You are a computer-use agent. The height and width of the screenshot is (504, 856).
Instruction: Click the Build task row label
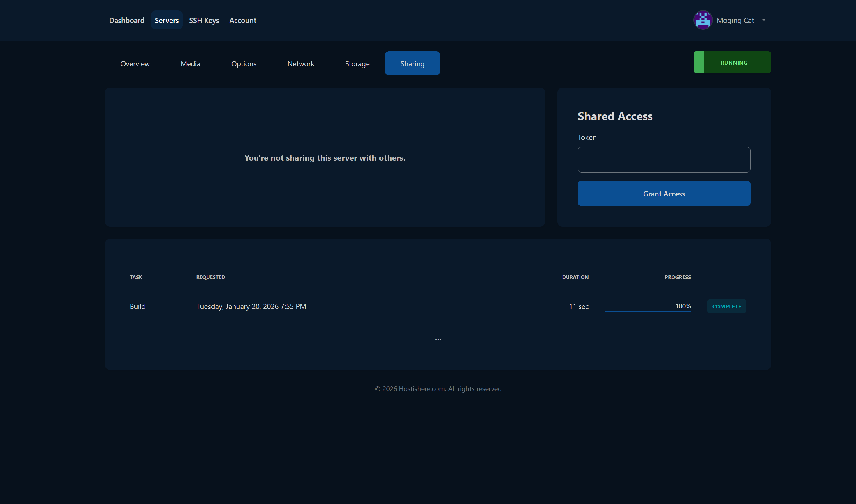tap(137, 306)
